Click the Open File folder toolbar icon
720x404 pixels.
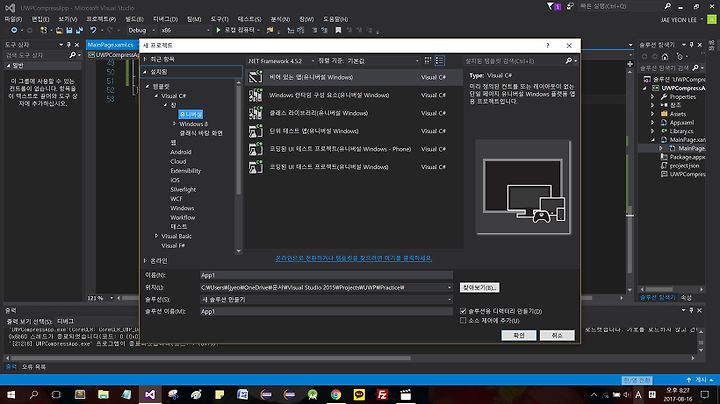(x=59, y=30)
